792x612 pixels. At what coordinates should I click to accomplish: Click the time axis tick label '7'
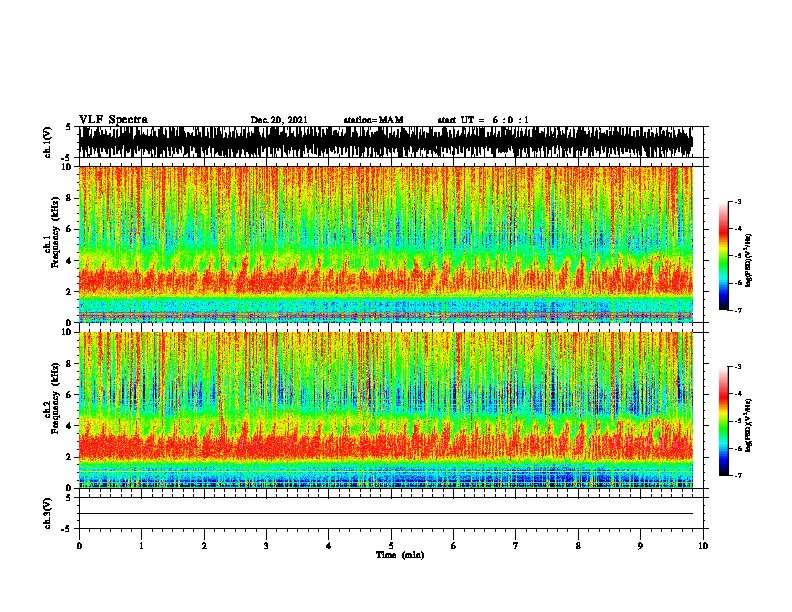[516, 546]
